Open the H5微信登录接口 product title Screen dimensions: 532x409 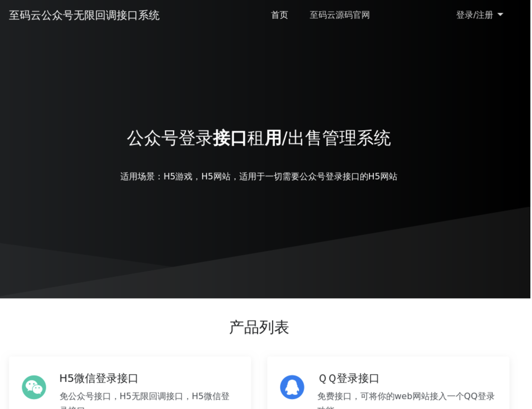point(99,378)
